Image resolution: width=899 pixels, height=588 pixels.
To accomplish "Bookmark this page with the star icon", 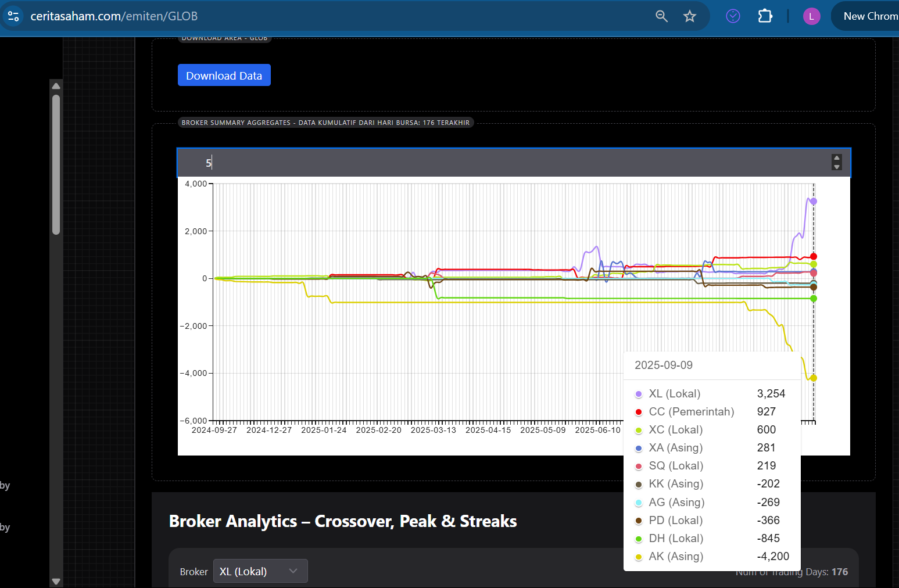I will click(x=690, y=16).
